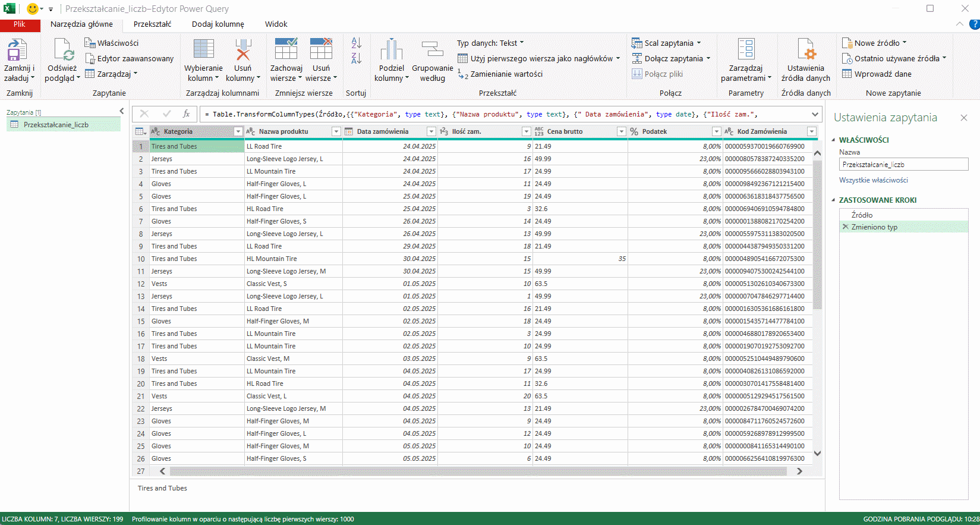
Task: Open the Help question mark button
Action: click(x=975, y=24)
